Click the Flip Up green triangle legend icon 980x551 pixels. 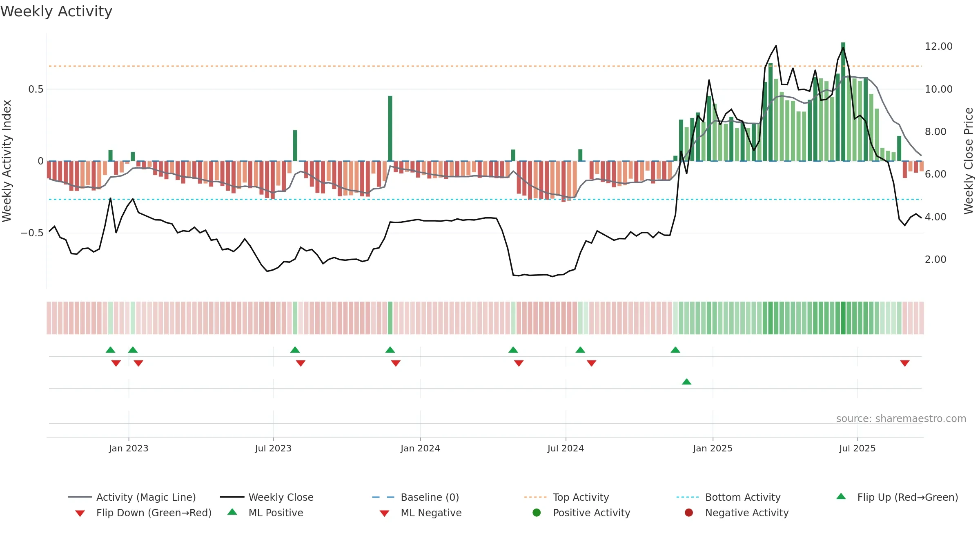coord(841,496)
